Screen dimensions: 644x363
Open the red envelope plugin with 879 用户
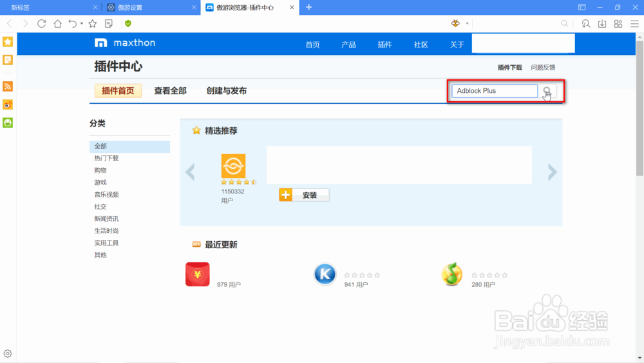point(198,274)
